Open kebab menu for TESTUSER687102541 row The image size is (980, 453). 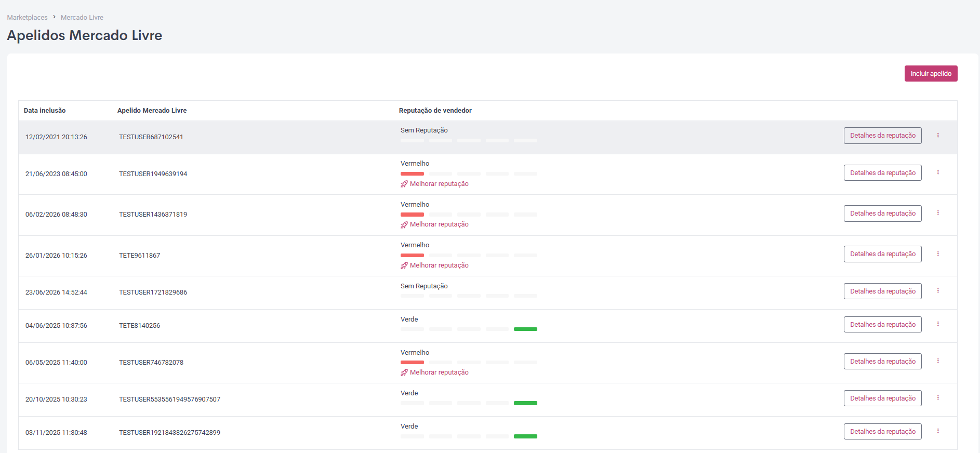[x=938, y=136]
